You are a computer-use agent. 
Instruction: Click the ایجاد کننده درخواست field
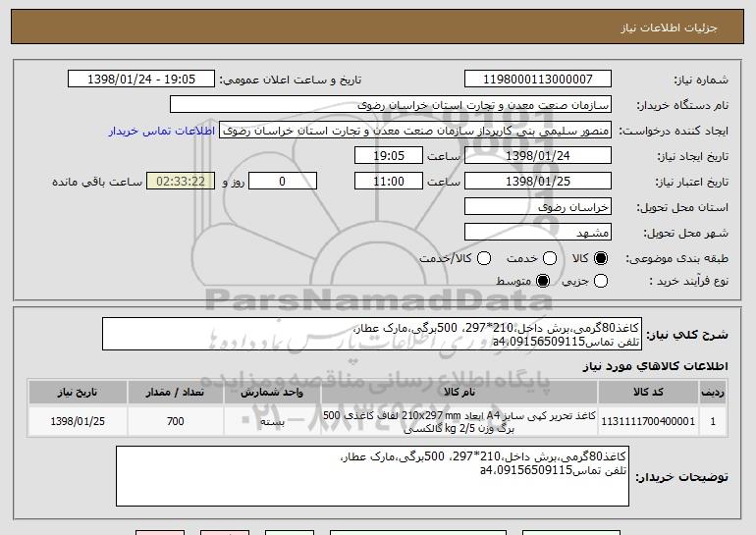click(415, 131)
